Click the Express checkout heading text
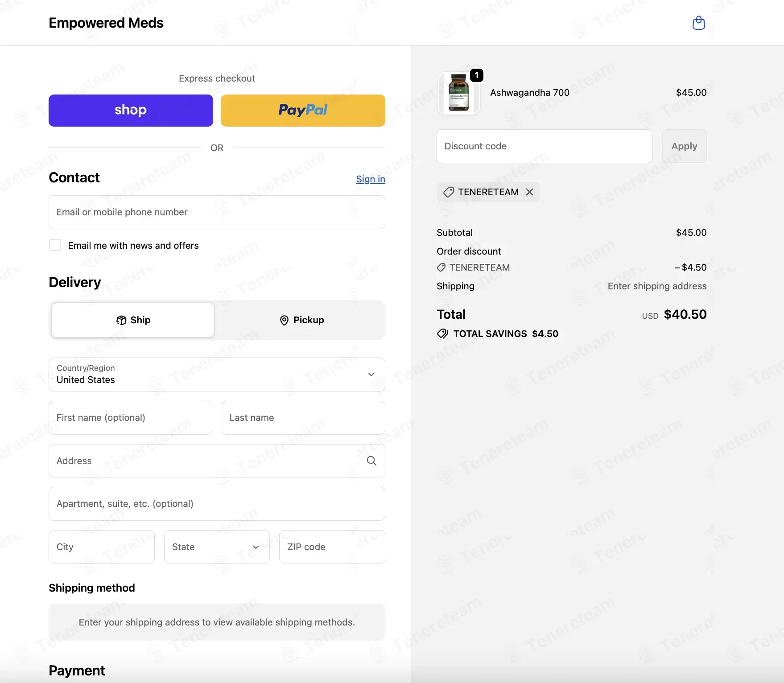784x683 pixels. [x=217, y=78]
